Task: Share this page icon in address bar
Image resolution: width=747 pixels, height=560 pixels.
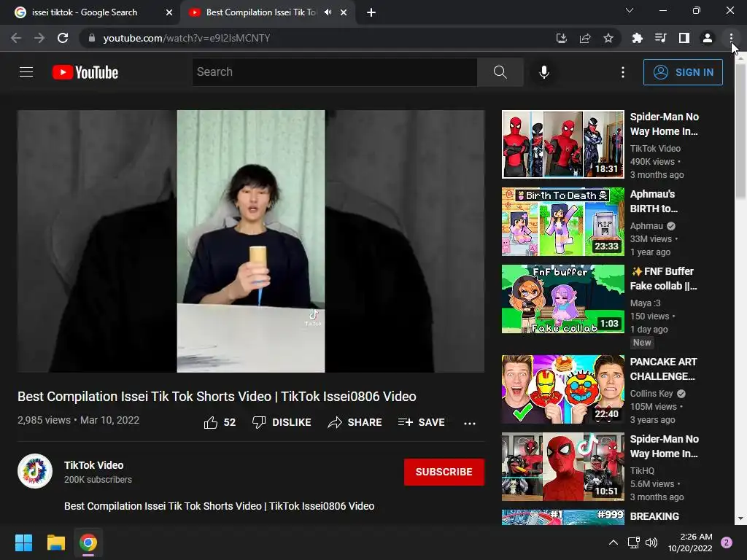Action: (x=585, y=38)
